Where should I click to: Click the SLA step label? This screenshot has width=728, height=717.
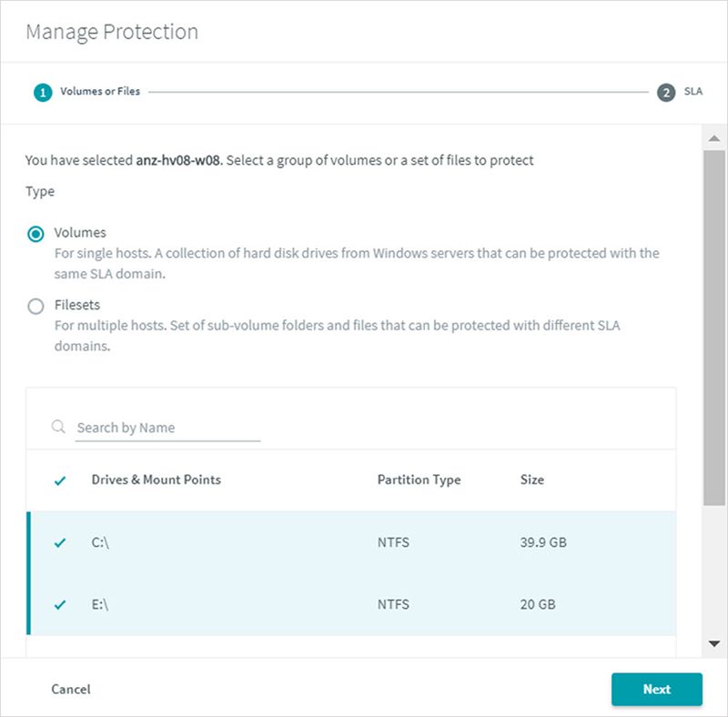coord(693,91)
